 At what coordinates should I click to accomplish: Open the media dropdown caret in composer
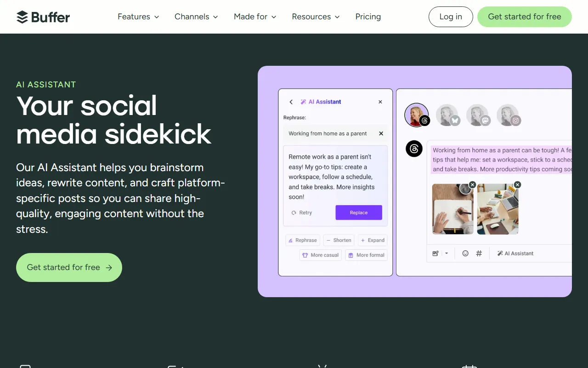click(x=446, y=253)
